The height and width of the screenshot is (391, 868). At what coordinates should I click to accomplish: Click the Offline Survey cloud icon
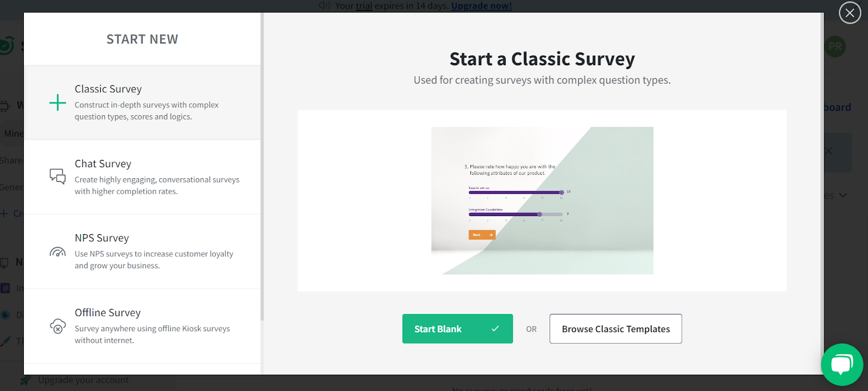[x=58, y=326]
